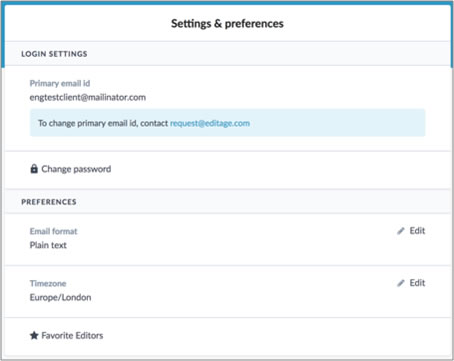Click the Europe/London timezone value
The image size is (454, 361).
[60, 297]
